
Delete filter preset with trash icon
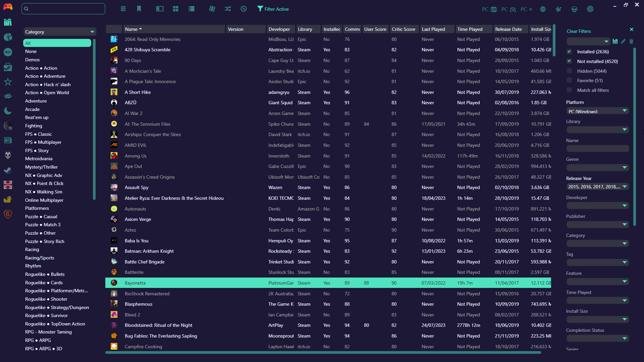pos(631,41)
